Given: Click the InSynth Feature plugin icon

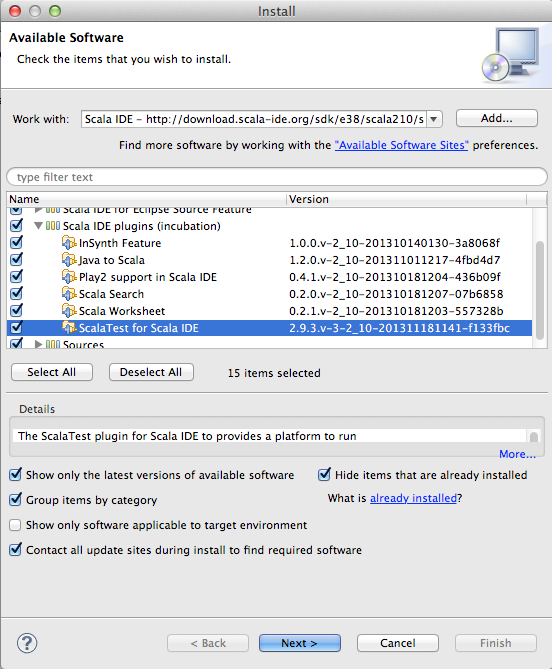Looking at the screenshot, I should 69,243.
